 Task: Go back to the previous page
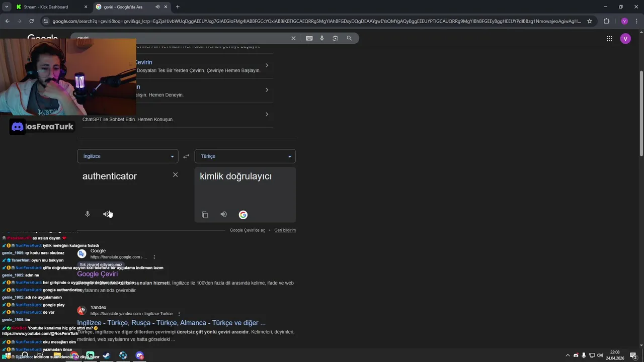tap(8, 21)
